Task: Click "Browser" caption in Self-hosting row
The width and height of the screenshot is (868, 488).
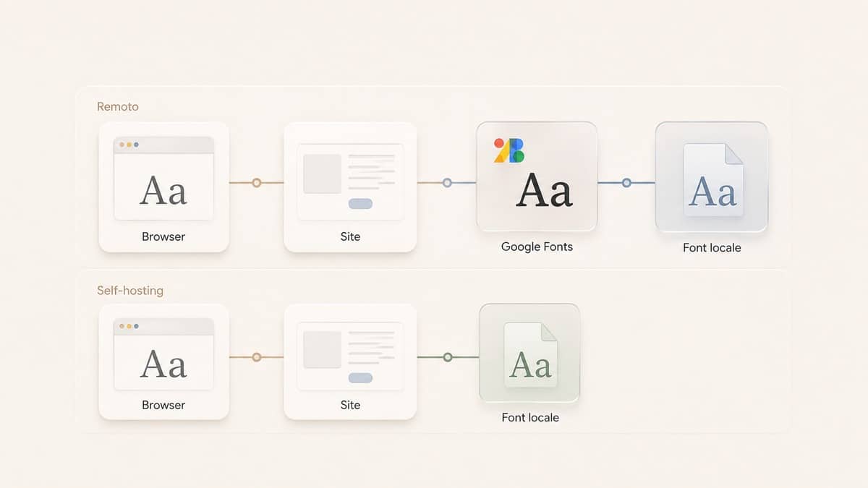Action: (x=163, y=405)
